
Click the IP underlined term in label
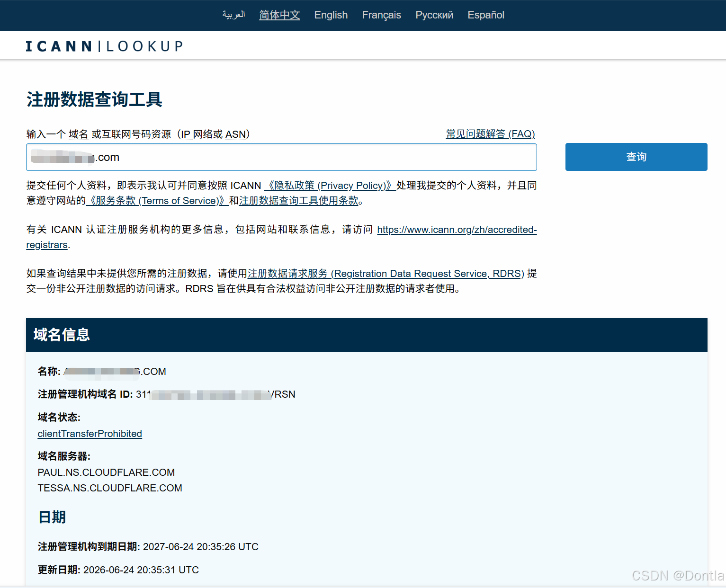tap(186, 134)
